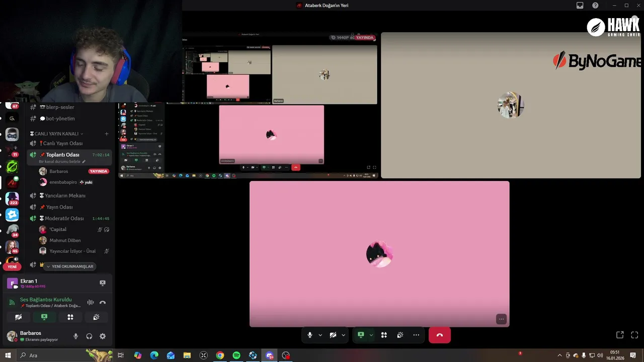Stop streaming Ekran 1 in voice panel

point(103,283)
